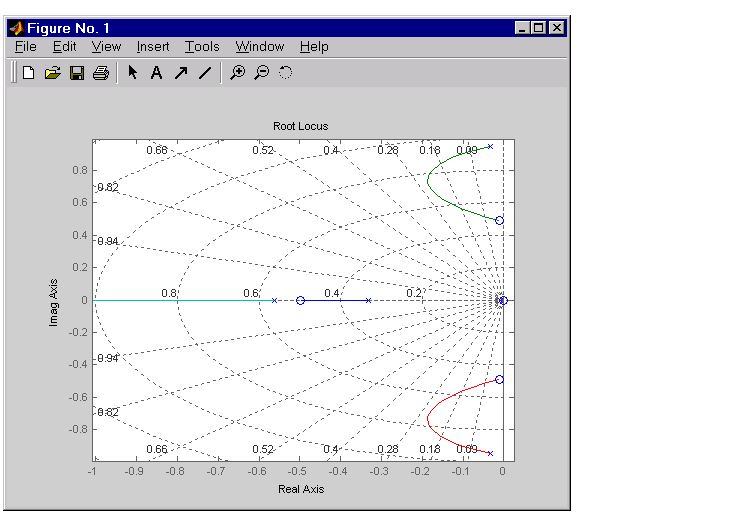Open the Window menu
This screenshot has height=520, width=750.
click(259, 47)
